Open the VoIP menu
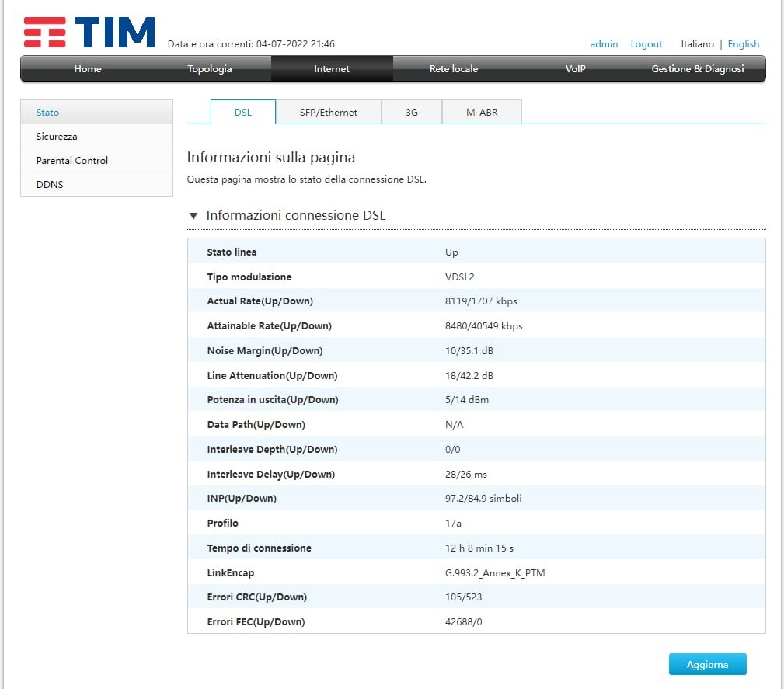This screenshot has width=784, height=689. (575, 69)
